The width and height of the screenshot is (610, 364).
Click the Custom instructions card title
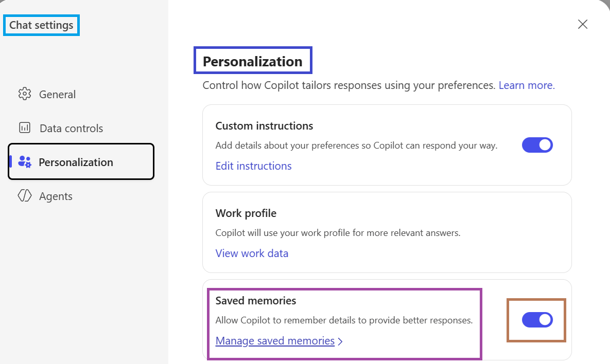click(x=264, y=126)
